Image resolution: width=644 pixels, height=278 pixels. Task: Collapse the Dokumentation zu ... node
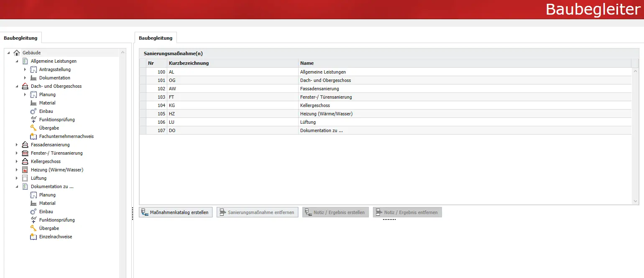click(17, 186)
